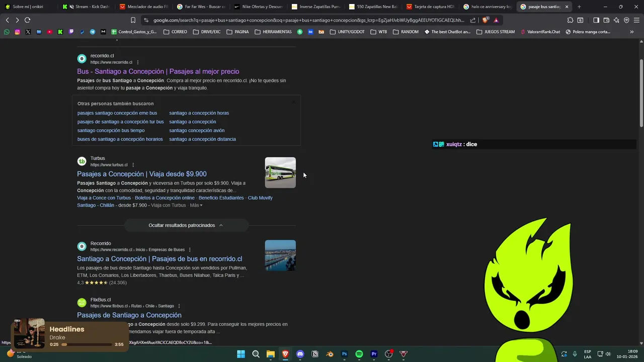Go back using the browser back arrow
This screenshot has width=644, height=362.
pyautogui.click(x=7, y=20)
